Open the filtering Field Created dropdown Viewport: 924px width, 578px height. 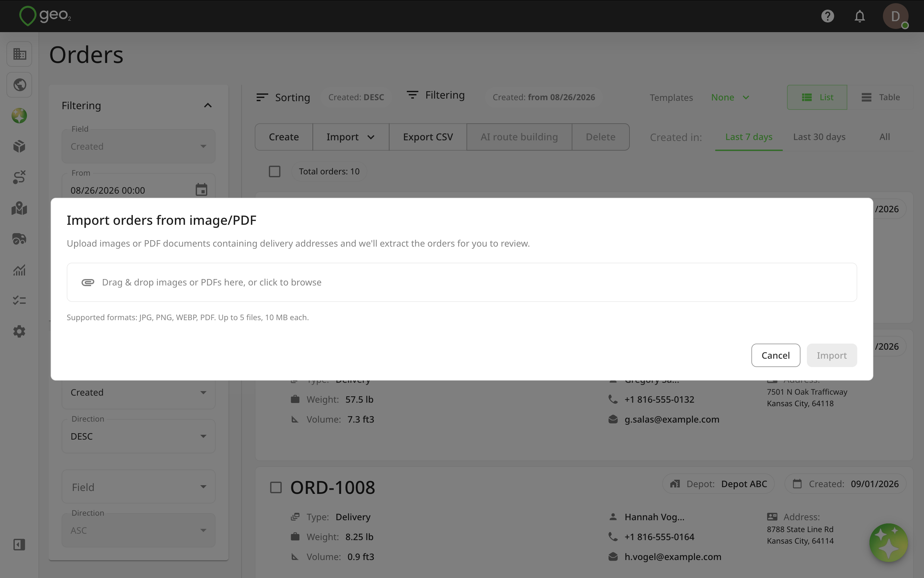(x=139, y=146)
